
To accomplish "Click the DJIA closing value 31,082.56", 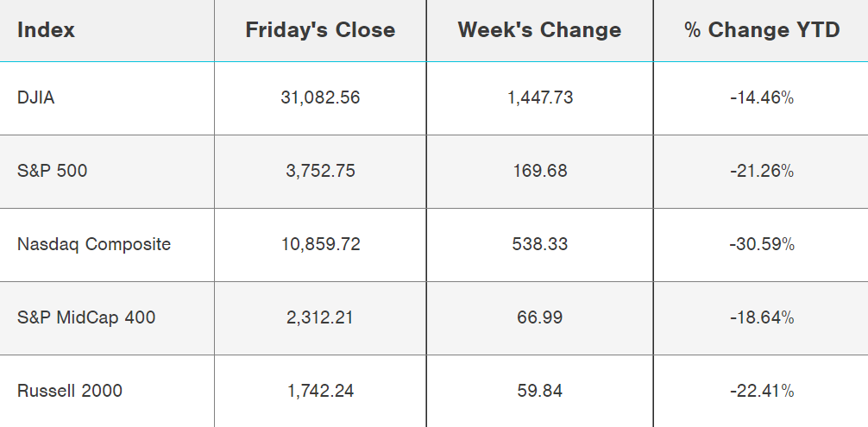I will click(x=320, y=97).
